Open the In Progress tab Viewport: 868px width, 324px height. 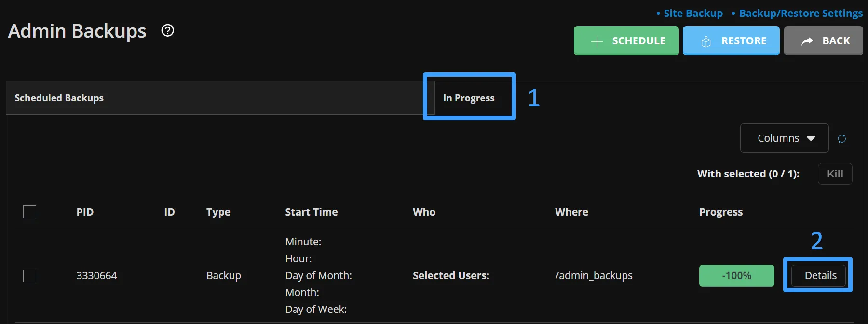click(469, 98)
